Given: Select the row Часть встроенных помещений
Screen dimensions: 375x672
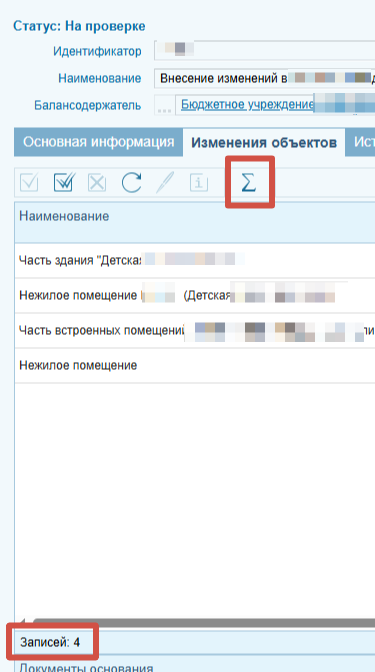Looking at the screenshot, I should point(195,330).
